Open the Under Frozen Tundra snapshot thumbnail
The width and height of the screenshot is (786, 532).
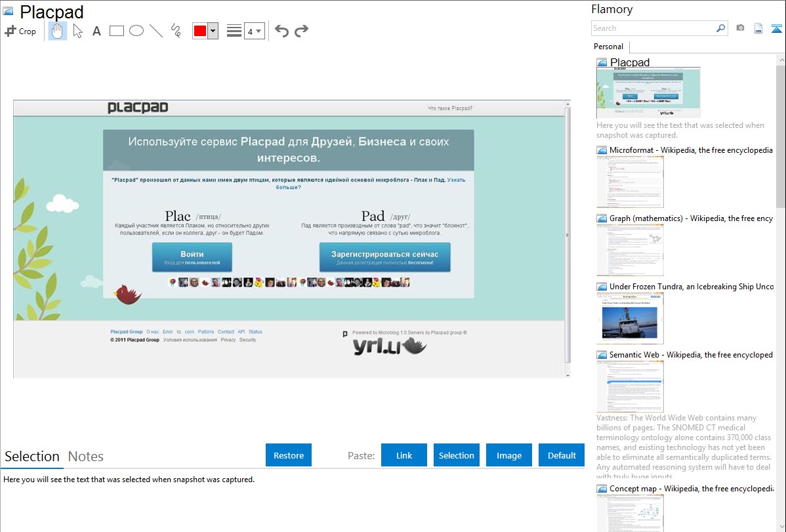630,318
